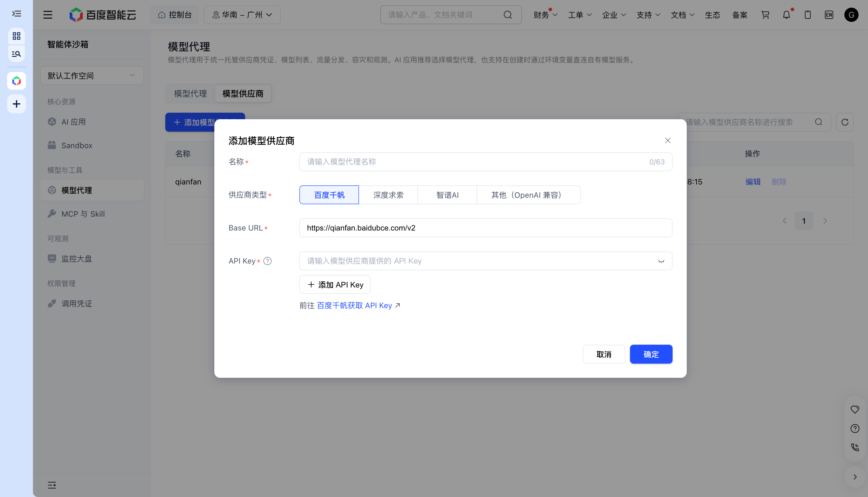
Task: Click the refresh list icon
Action: [x=845, y=122]
